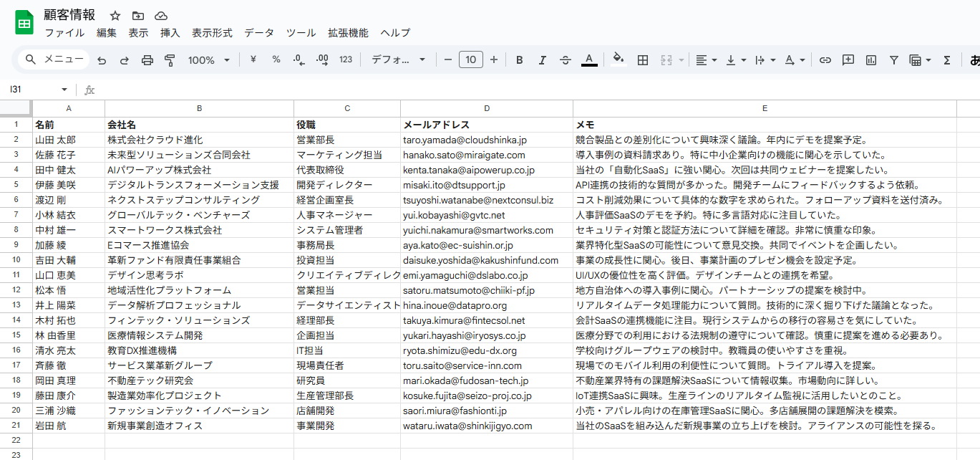Open the 100% zoom dropdown

(209, 60)
